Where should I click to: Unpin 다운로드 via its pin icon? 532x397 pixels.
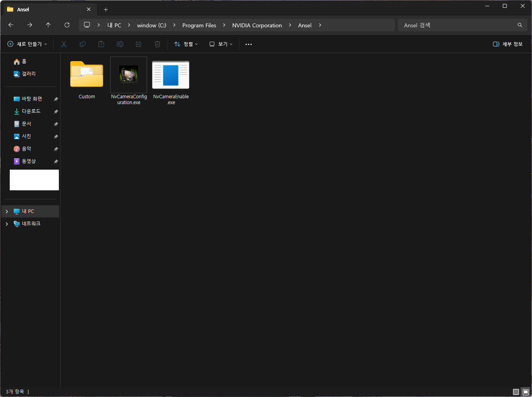pos(56,112)
